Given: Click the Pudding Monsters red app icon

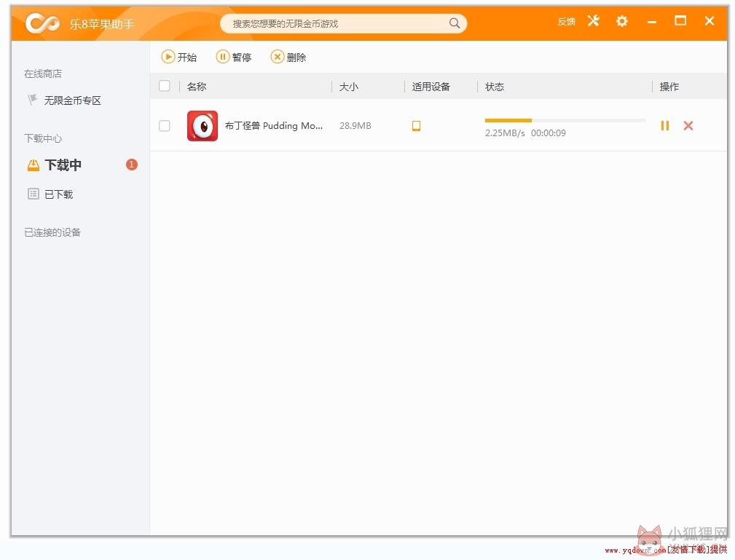Looking at the screenshot, I should [203, 125].
